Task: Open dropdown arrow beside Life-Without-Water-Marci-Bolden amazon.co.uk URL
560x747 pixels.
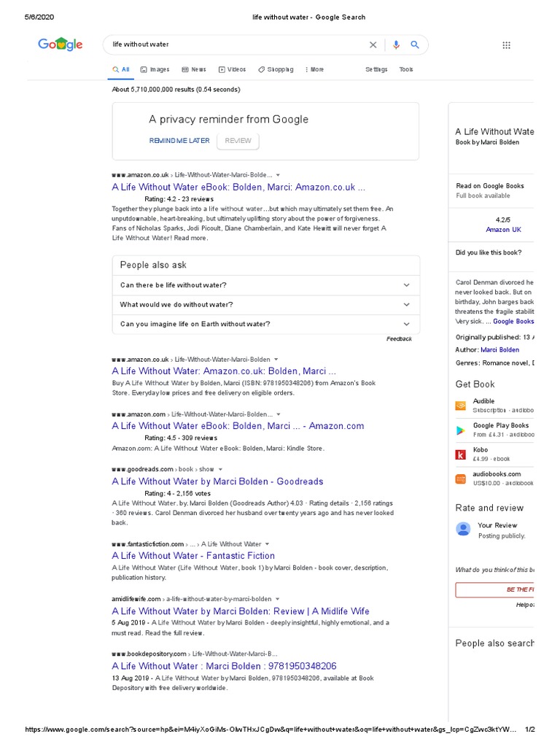Action: (276, 359)
